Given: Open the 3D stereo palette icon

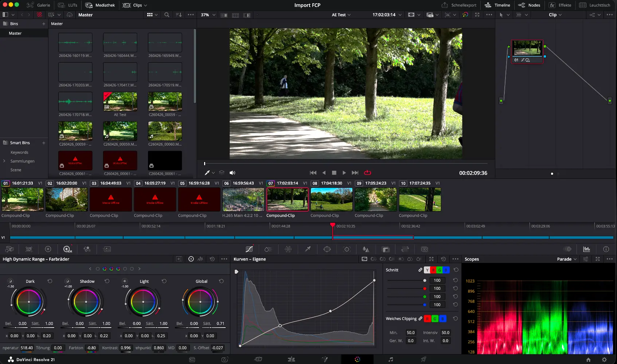Looking at the screenshot, I should tap(425, 249).
